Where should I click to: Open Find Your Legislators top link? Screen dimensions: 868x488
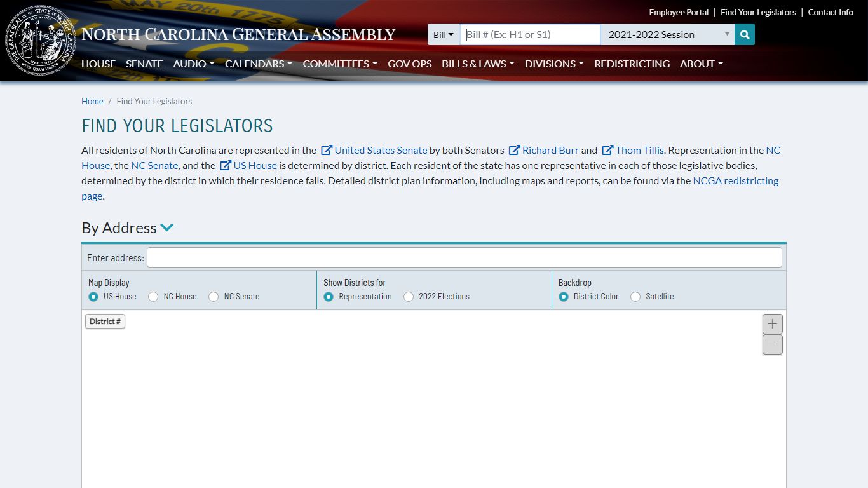coord(758,12)
